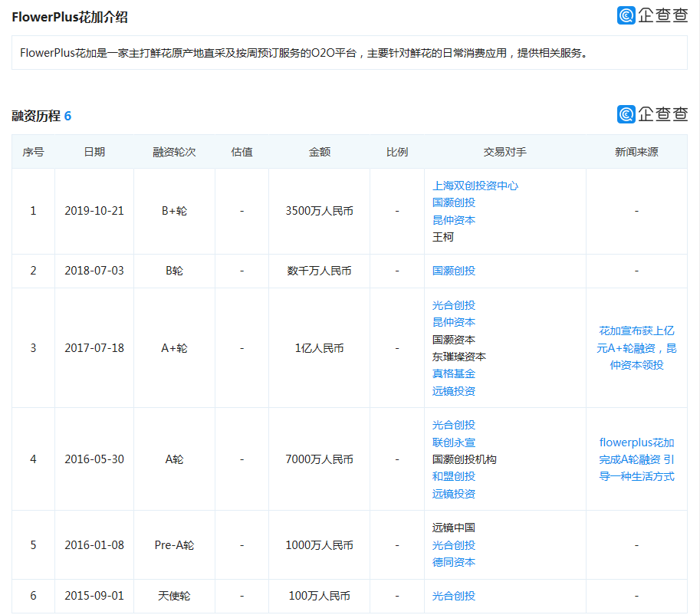Open 远镜投资 in the A+轮 row

[454, 391]
